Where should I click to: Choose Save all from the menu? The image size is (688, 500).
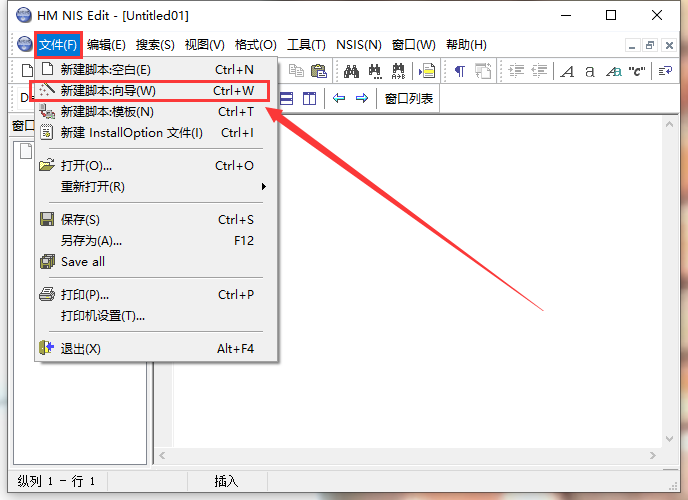pos(156,261)
